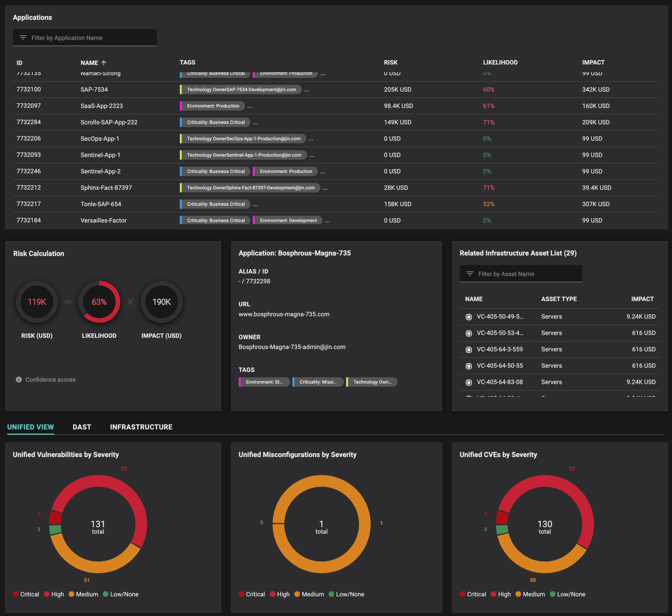
Task: Click the server icon next to VC-405-64-50-55
Action: pos(469,365)
